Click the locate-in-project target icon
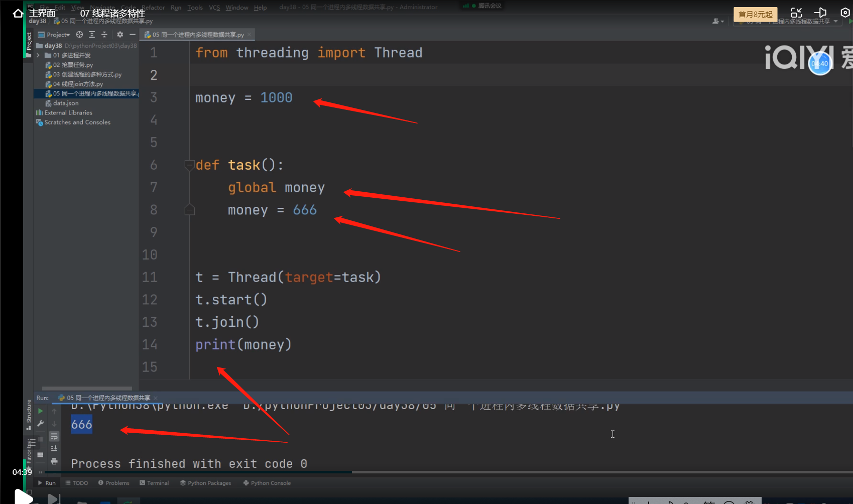Screen dimensions: 853x504 [x=79, y=35]
